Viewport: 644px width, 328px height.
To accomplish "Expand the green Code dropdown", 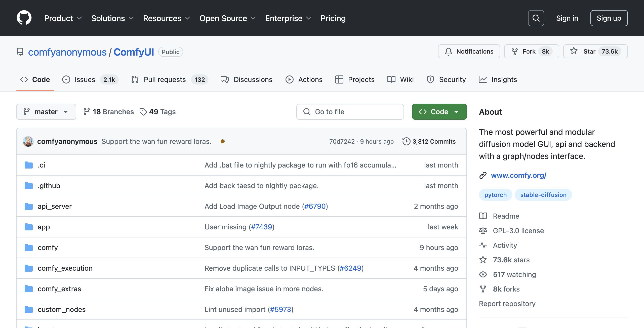I will (439, 112).
